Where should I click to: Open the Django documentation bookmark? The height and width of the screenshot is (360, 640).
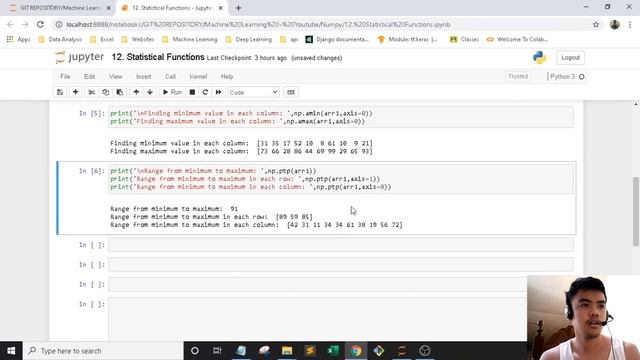pos(337,39)
